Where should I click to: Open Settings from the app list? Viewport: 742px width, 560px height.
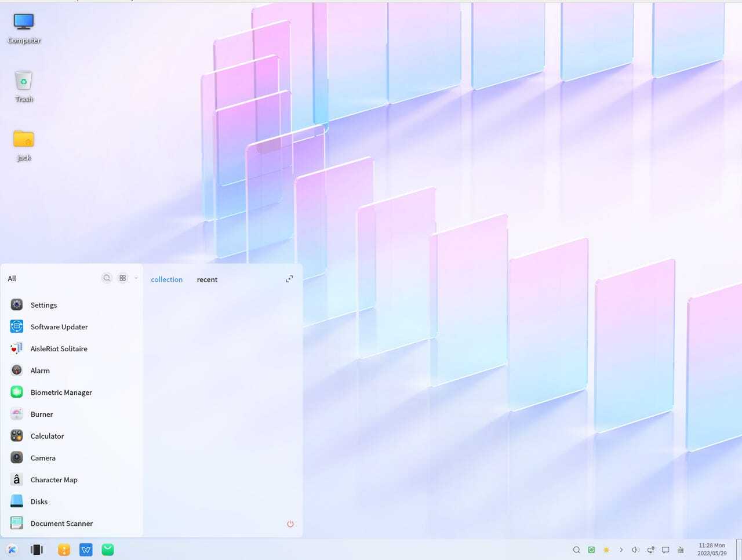click(43, 305)
